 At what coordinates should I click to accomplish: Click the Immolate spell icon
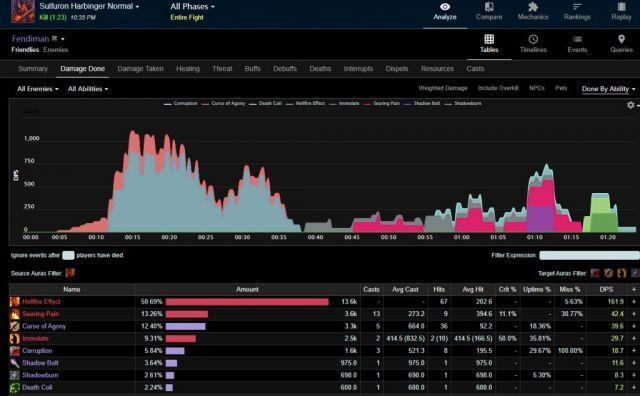tap(15, 338)
